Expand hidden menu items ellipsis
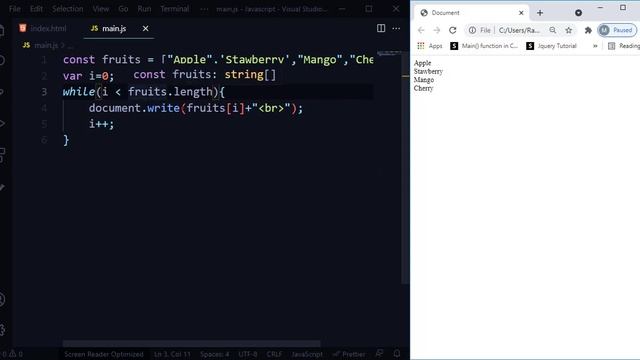The height and width of the screenshot is (360, 640). [204, 9]
